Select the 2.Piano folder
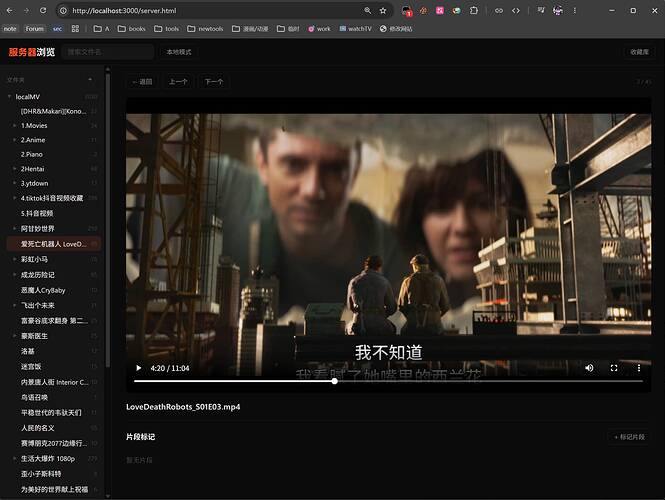Screen dimensions: 665x500 [x=54, y=154]
